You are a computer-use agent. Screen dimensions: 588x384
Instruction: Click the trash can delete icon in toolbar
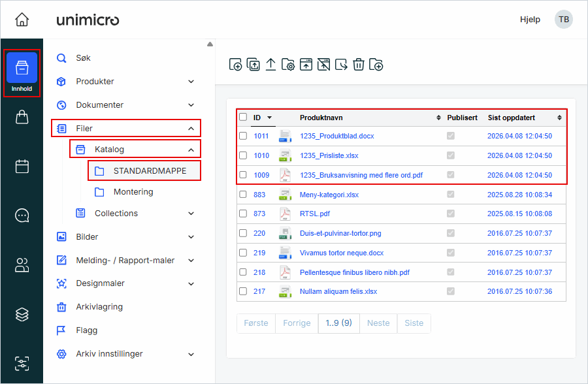pos(359,64)
